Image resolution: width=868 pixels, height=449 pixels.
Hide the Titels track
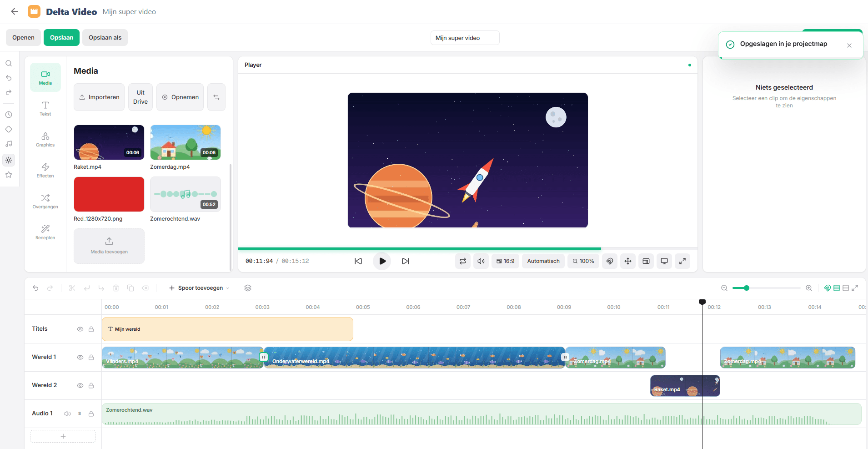click(80, 329)
